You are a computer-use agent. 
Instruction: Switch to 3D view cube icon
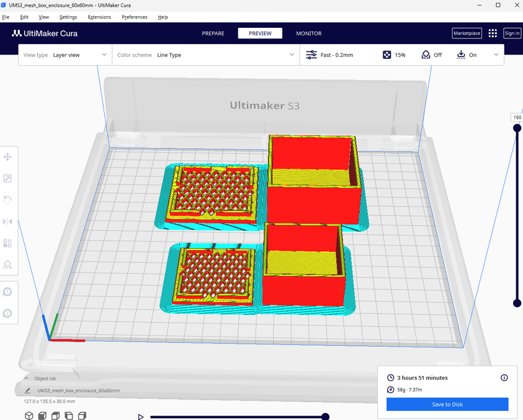(x=29, y=415)
